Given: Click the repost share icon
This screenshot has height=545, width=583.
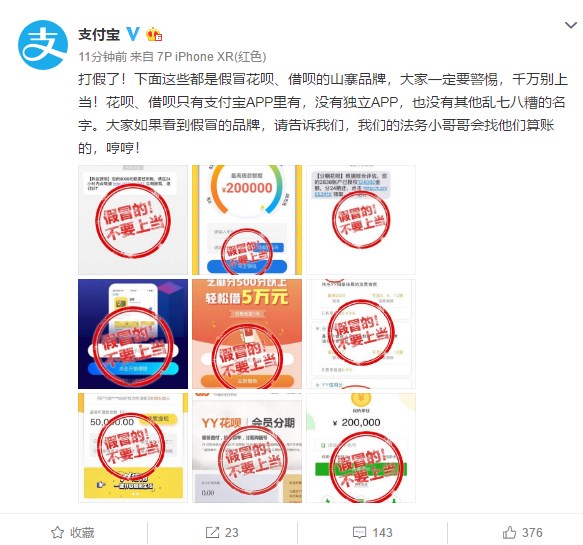Looking at the screenshot, I should 212,532.
